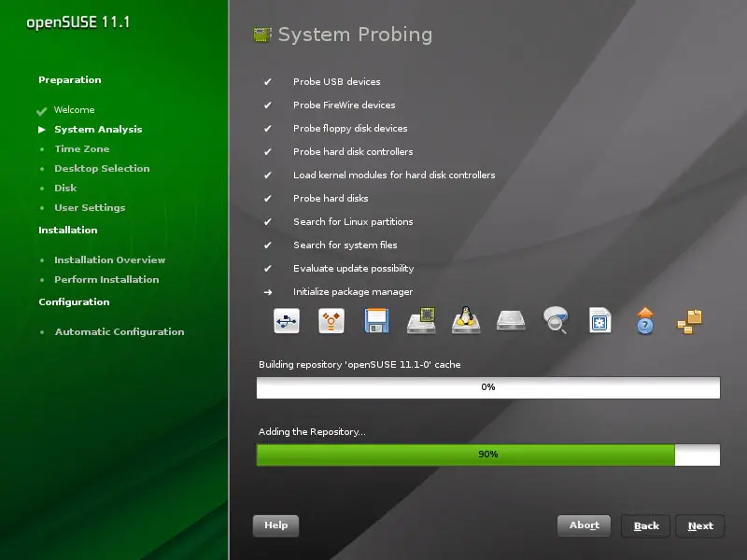This screenshot has width=747, height=560.
Task: Click the Preparation section heading
Action: 70,80
